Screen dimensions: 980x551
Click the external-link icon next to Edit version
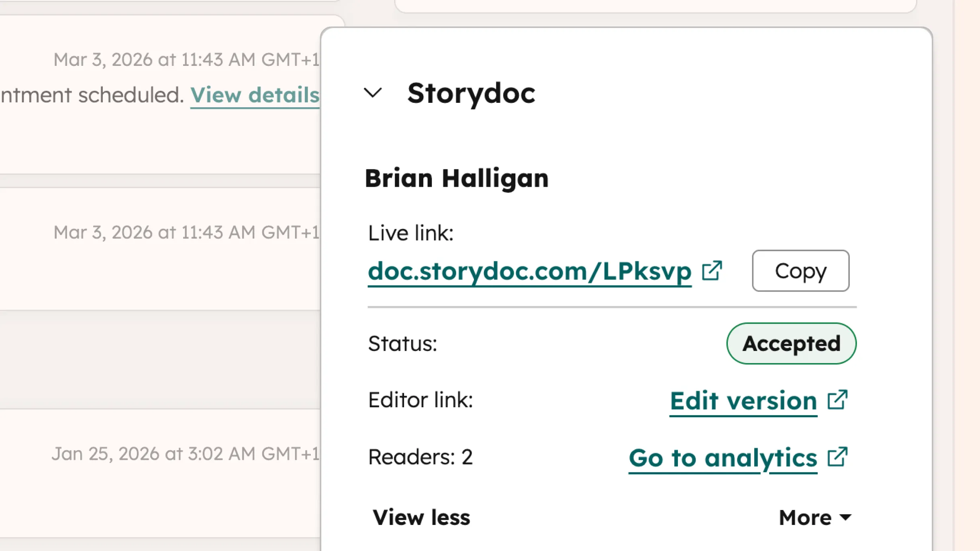tap(837, 400)
